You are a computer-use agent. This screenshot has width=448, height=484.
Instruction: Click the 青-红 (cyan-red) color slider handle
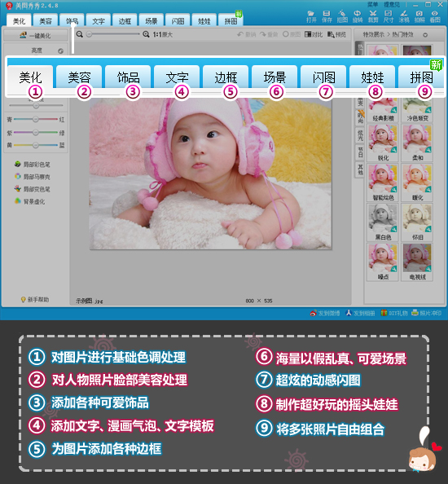pos(36,119)
